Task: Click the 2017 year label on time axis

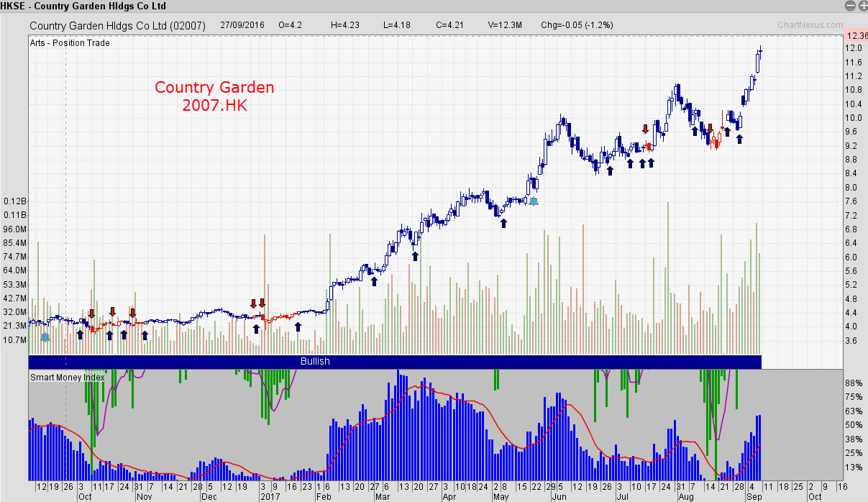Action: [270, 497]
